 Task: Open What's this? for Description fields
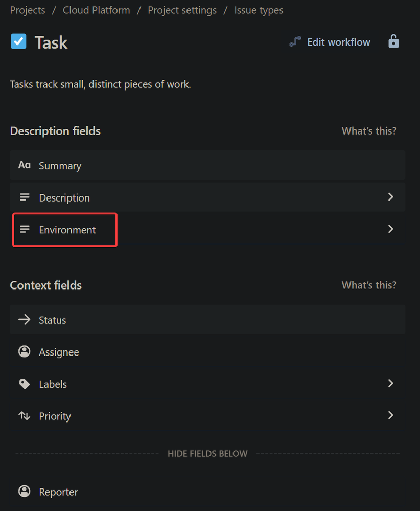pos(369,131)
